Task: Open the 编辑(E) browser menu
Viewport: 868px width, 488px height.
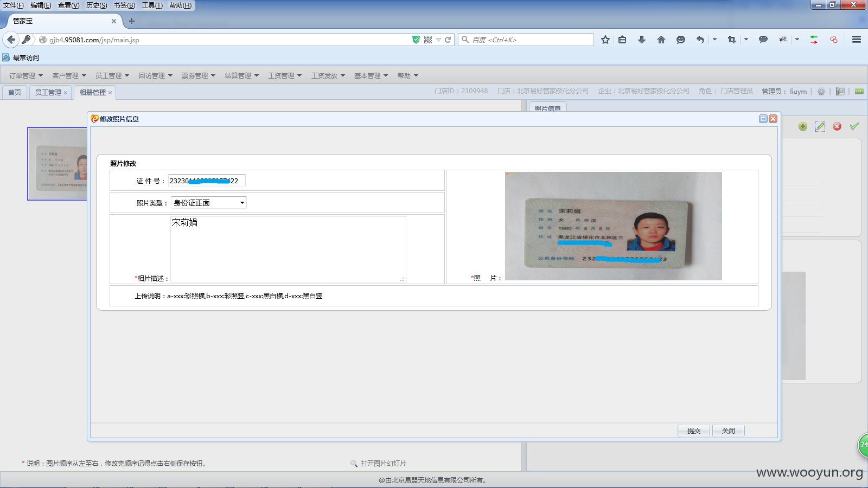Action: (x=41, y=5)
